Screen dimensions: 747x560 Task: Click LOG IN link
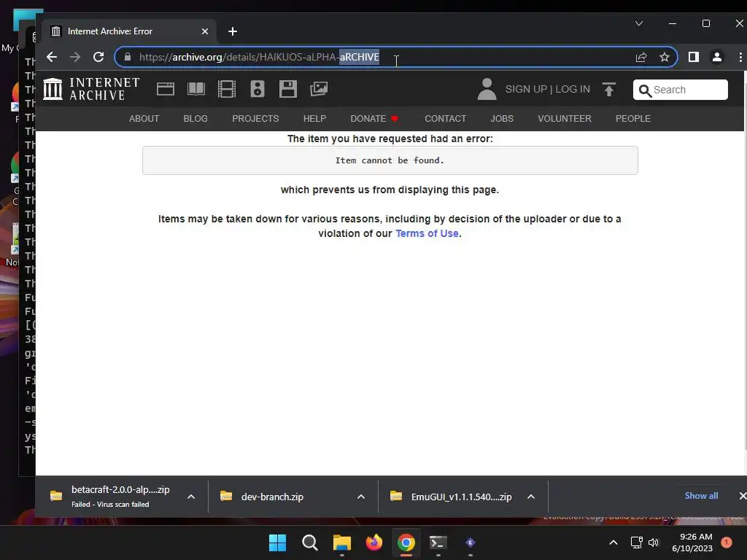point(573,89)
